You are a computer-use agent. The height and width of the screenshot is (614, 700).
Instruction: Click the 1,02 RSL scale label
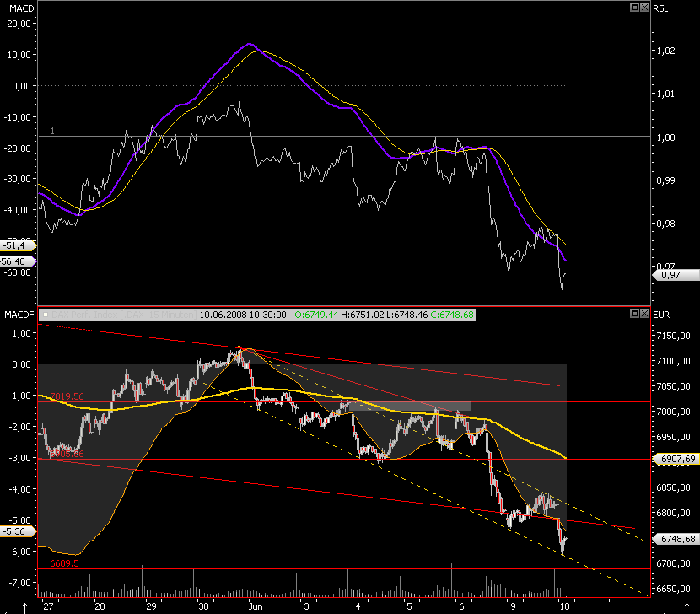coord(665,51)
